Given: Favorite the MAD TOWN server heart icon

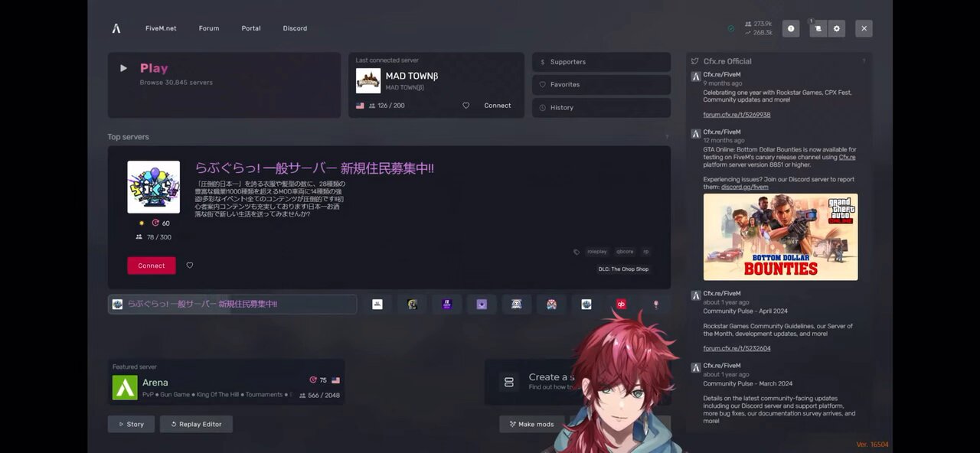Looking at the screenshot, I should pos(465,106).
